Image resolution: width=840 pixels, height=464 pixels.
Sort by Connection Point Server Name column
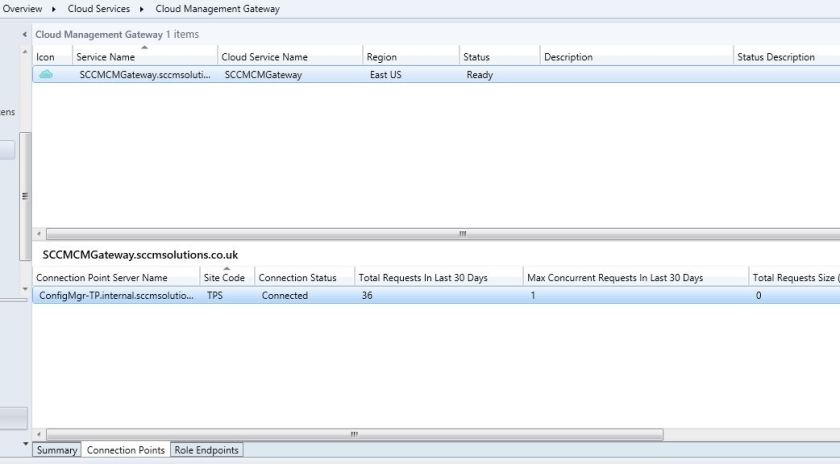116,278
